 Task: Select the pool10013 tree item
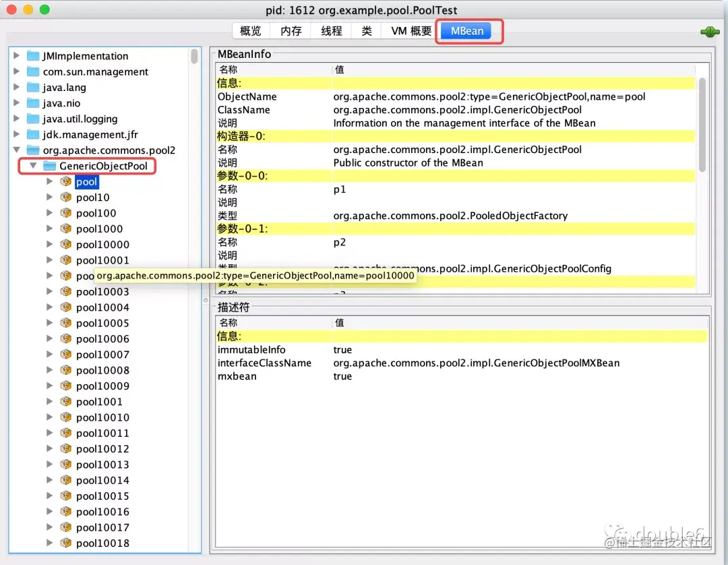[102, 465]
